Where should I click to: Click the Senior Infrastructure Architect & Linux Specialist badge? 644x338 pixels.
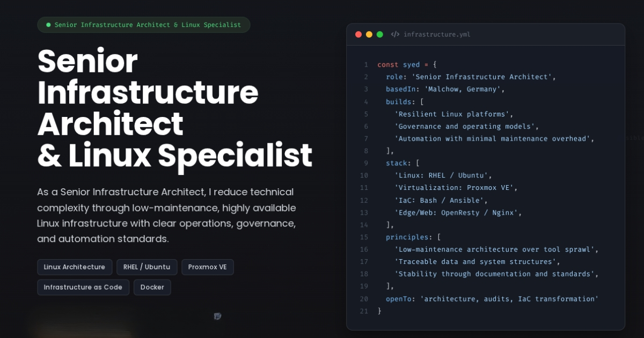pos(144,25)
